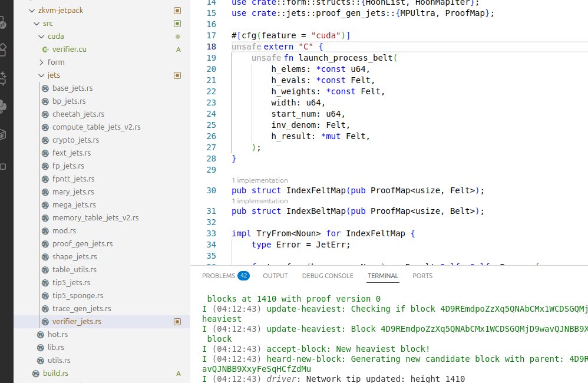Image resolution: width=588 pixels, height=383 pixels.
Task: Click Rust icon beside verifier_jets.rs
Action: (45, 322)
